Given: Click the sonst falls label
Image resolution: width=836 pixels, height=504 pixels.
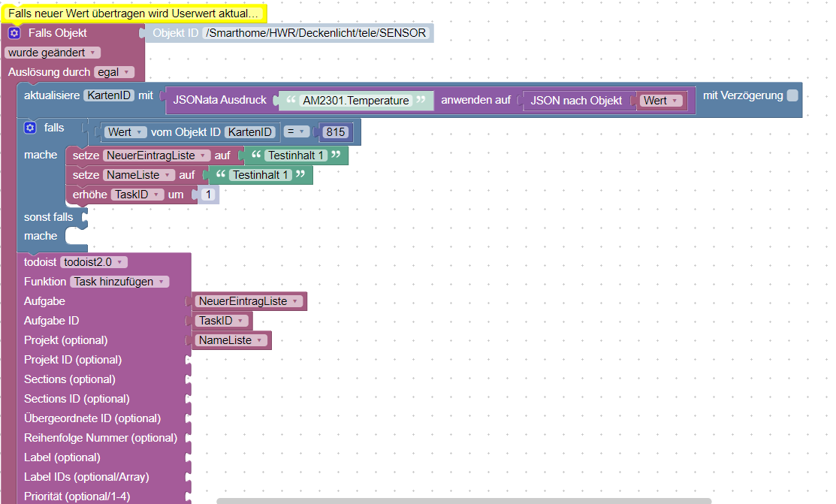Looking at the screenshot, I should [x=48, y=217].
